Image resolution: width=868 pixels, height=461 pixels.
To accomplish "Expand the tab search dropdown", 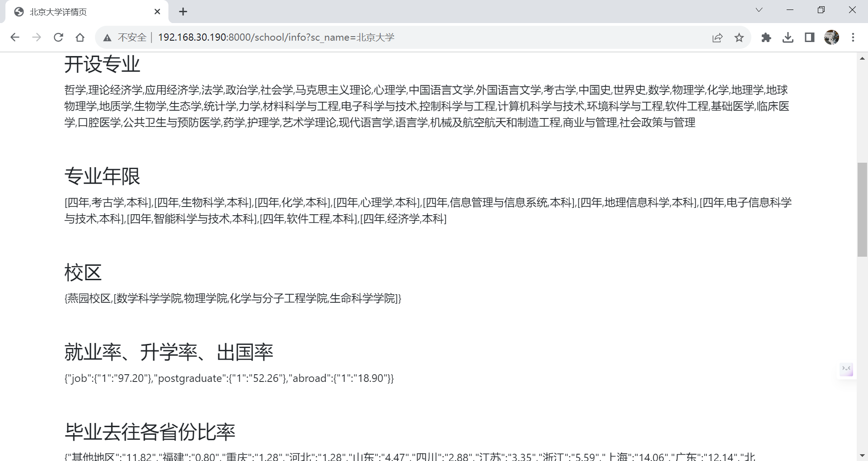I will point(759,10).
